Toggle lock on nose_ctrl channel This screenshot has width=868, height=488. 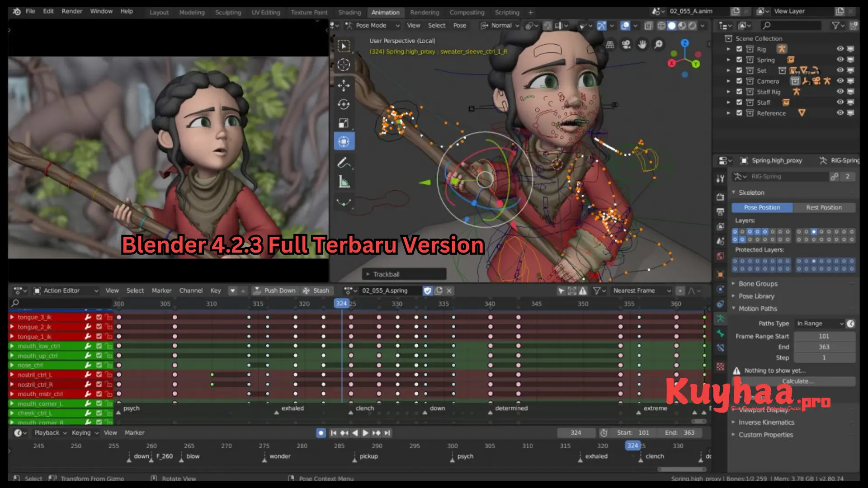tap(108, 365)
